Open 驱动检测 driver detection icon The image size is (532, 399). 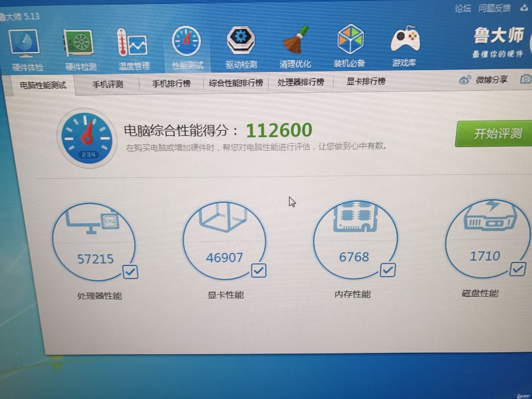point(241,40)
